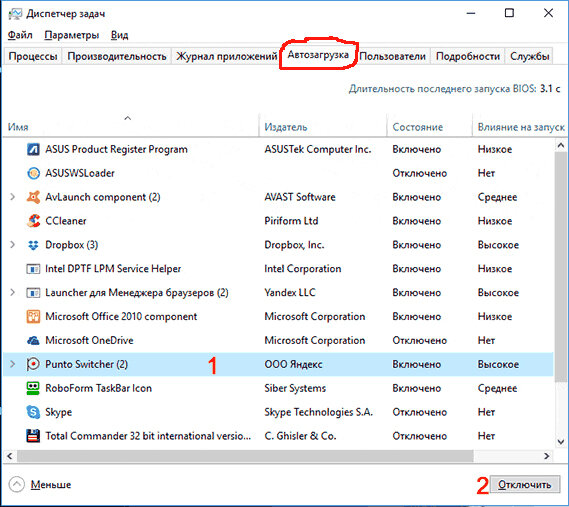Image resolution: width=569 pixels, height=507 pixels.
Task: Click the ООО Яндекс publisher cell
Action: [x=293, y=364]
